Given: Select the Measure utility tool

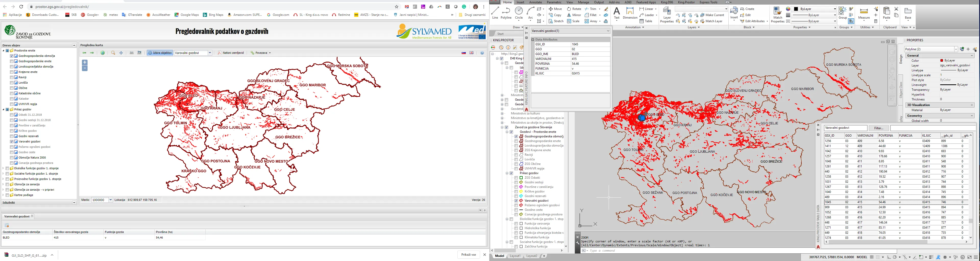Looking at the screenshot, I should [x=864, y=13].
